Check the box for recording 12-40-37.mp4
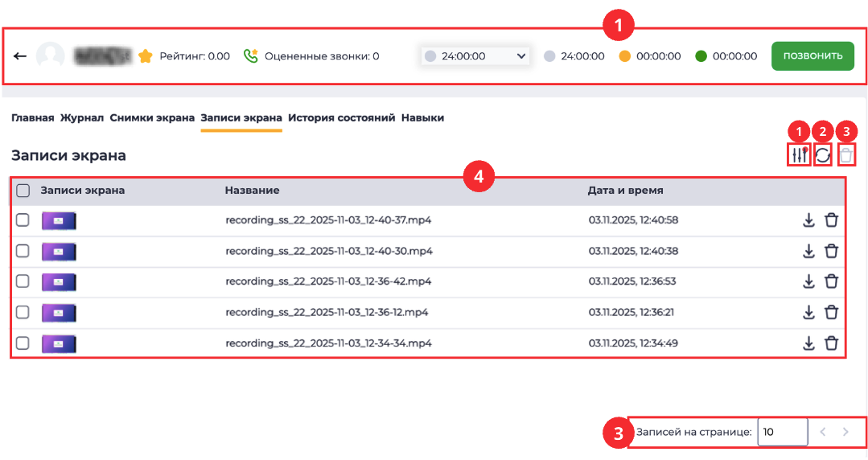Viewport: 868px width, 460px height. (23, 220)
